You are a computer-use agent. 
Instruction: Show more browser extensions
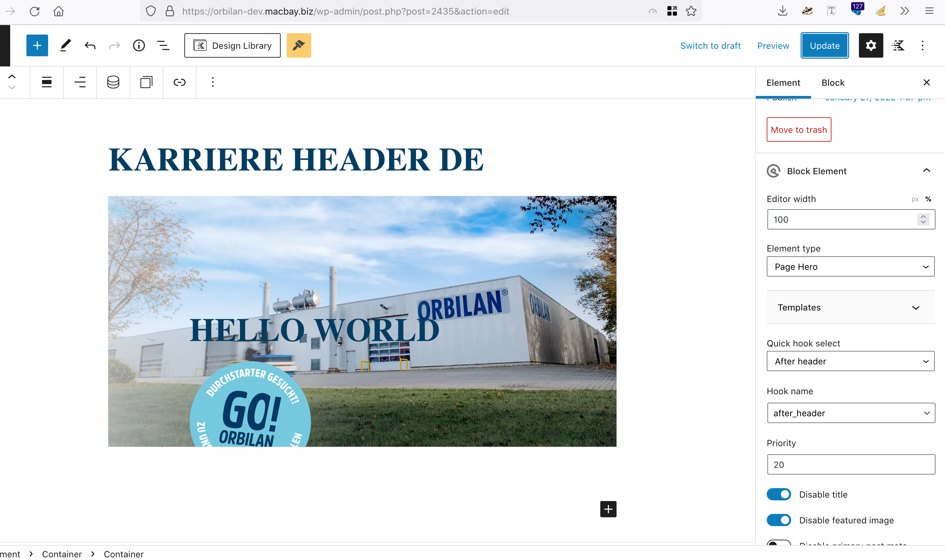905,11
